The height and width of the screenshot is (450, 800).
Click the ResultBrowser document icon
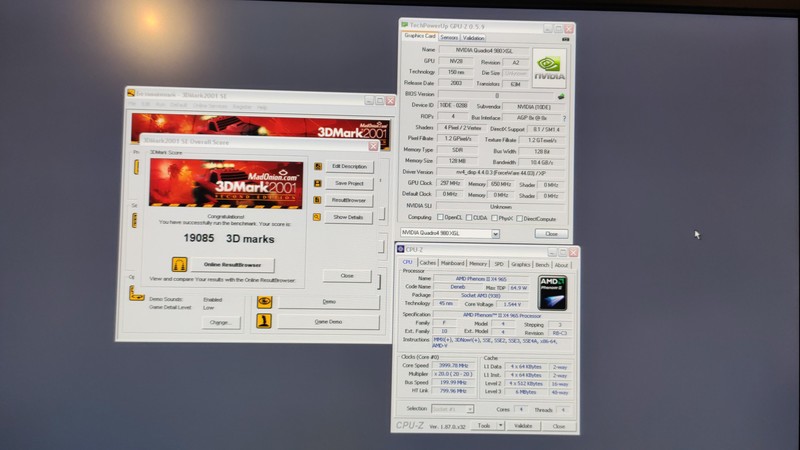[x=317, y=200]
